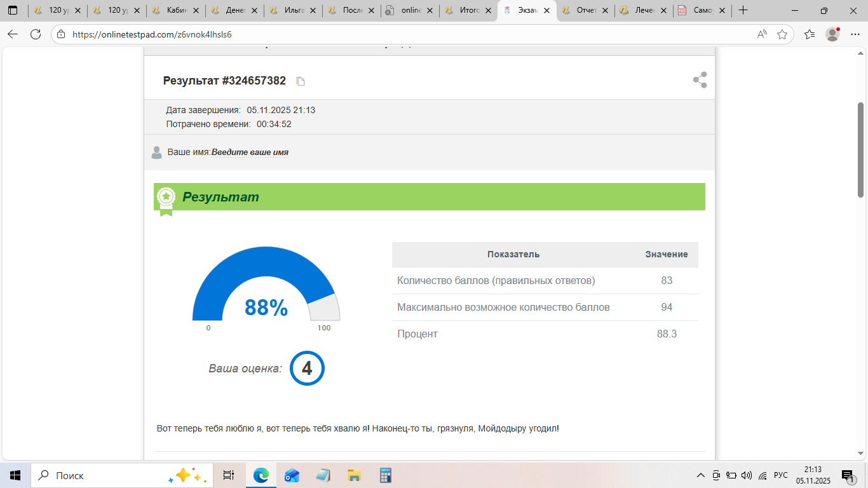Click the browser profile avatar icon
Viewport: 868px width, 488px height.
[832, 34]
